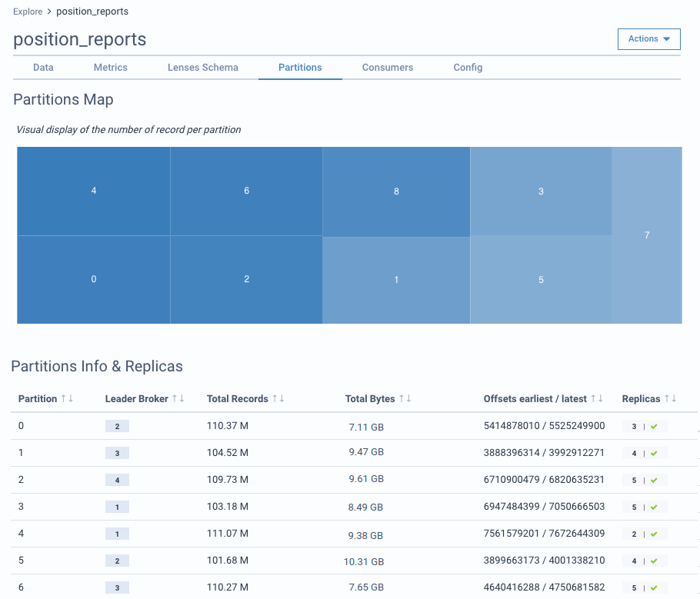Select partition 4 tile in the map
The image size is (700, 599).
tap(94, 191)
